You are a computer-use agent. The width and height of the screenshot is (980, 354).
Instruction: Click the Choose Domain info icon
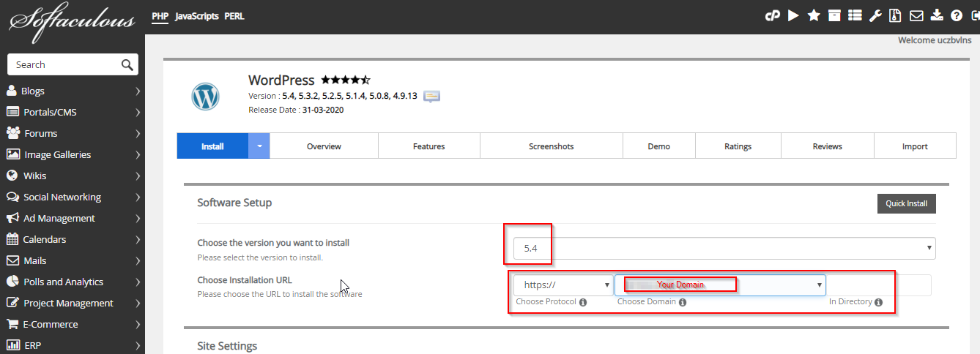coord(681,302)
